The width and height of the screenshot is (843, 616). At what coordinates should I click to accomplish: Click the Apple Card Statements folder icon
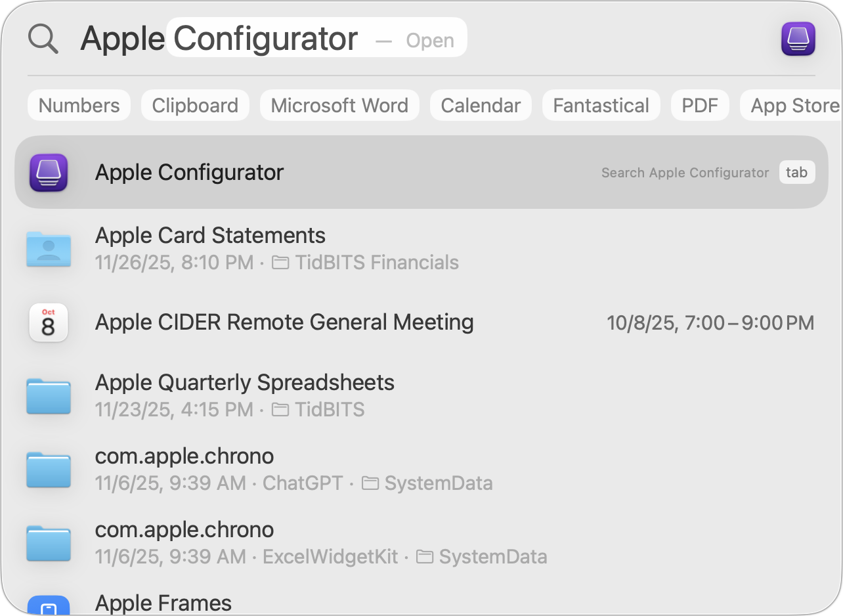[49, 249]
